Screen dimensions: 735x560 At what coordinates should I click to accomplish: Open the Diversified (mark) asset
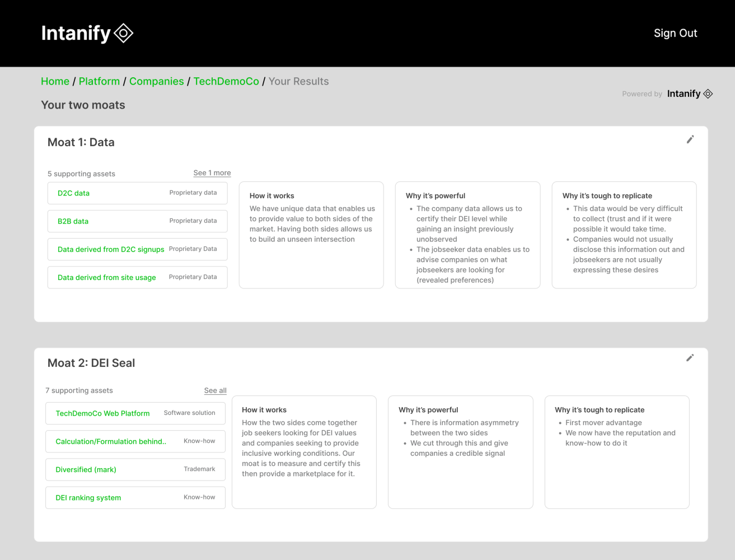click(x=135, y=469)
